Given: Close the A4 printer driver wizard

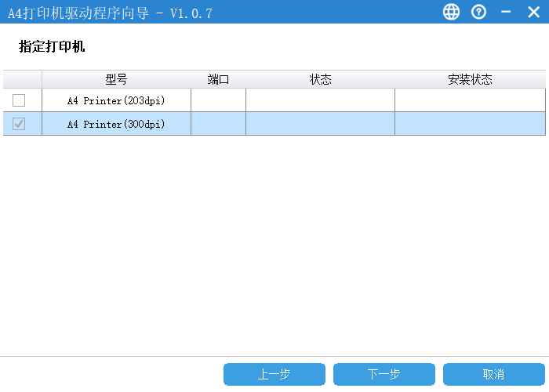Looking at the screenshot, I should point(533,13).
